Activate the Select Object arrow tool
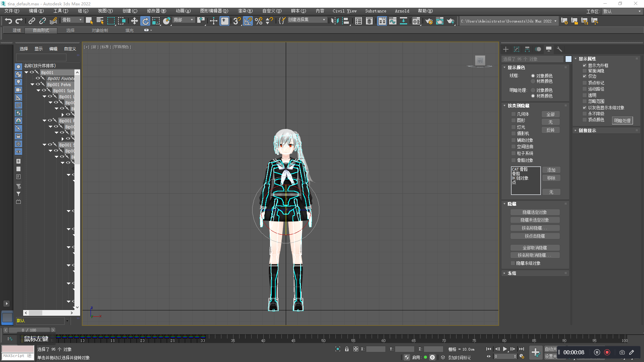 coord(89,21)
